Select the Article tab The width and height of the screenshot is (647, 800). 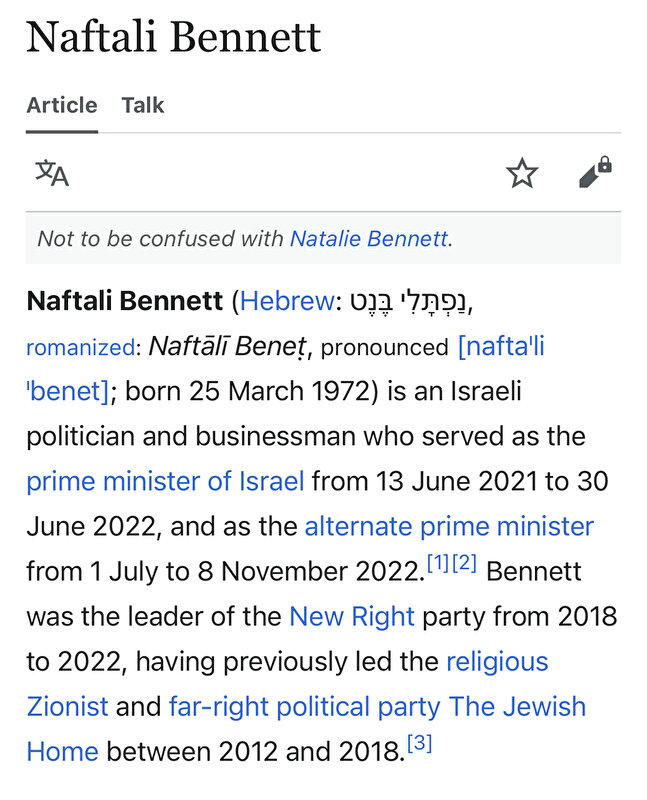(x=62, y=105)
